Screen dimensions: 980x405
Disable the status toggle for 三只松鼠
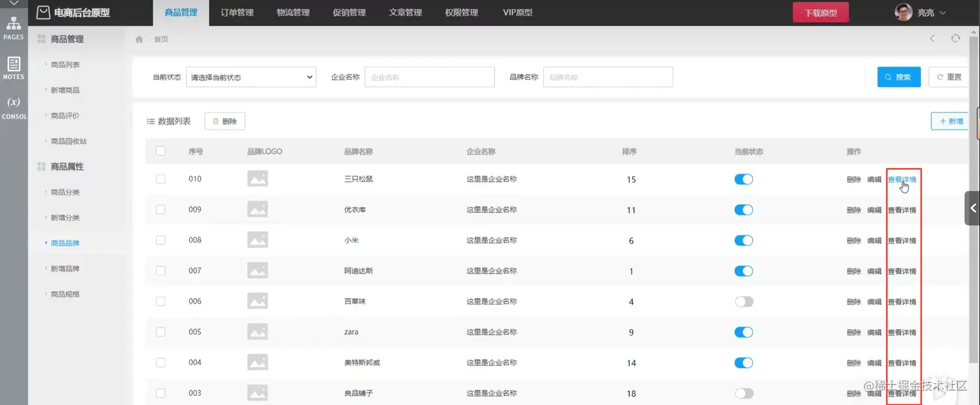click(743, 179)
